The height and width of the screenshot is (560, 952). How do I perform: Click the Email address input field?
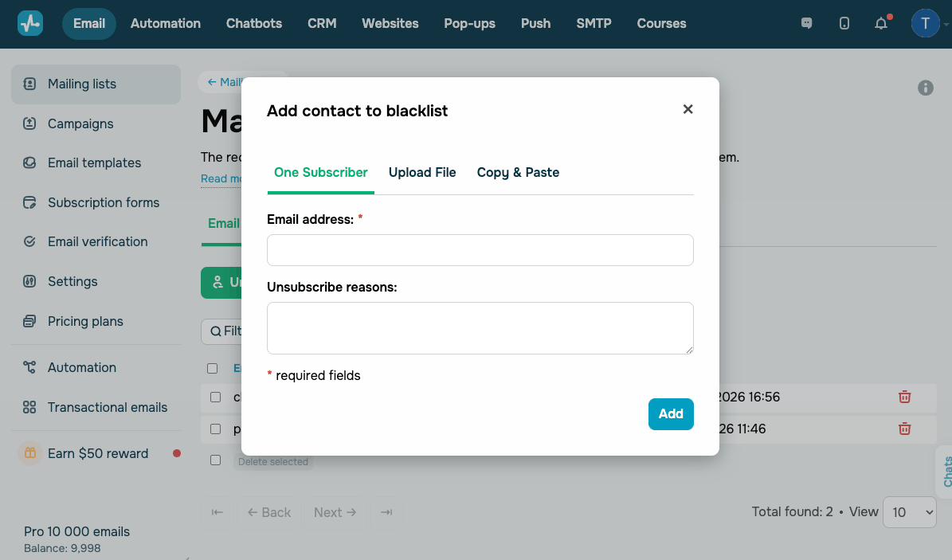pos(480,249)
